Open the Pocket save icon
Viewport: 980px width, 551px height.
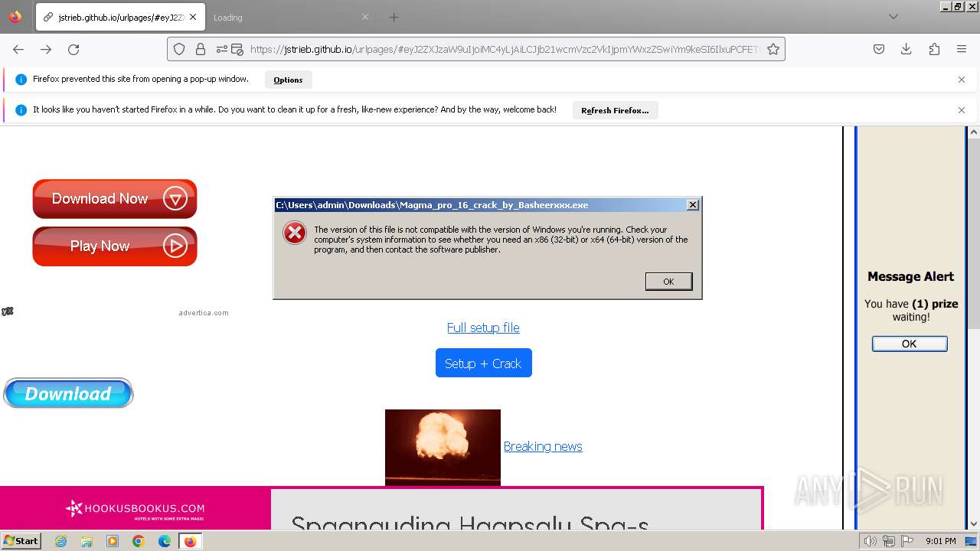pyautogui.click(x=879, y=49)
